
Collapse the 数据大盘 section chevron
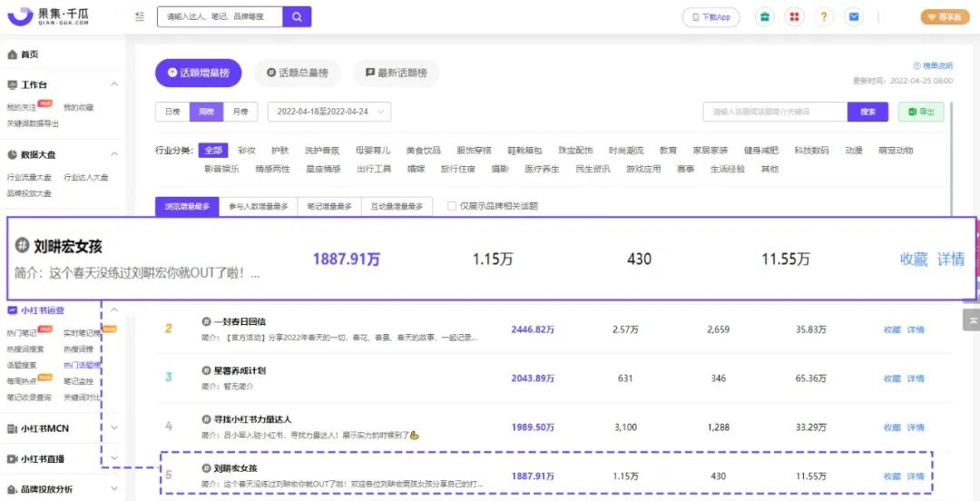click(114, 154)
